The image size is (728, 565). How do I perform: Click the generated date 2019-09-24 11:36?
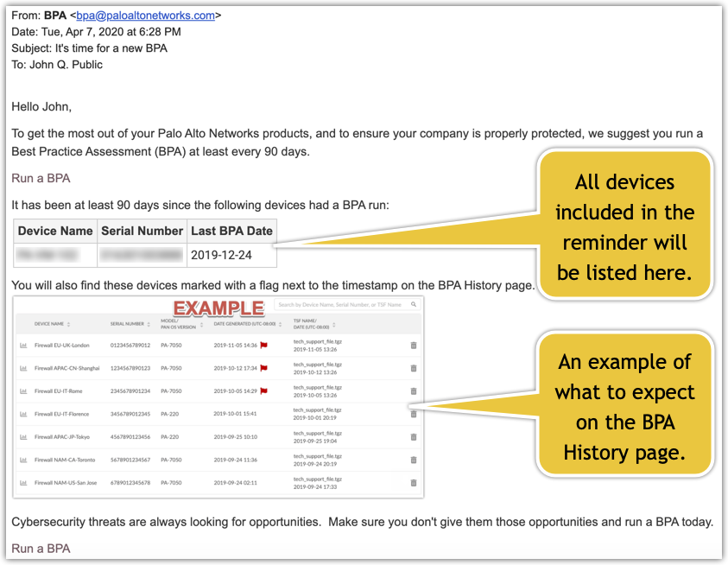[236, 460]
